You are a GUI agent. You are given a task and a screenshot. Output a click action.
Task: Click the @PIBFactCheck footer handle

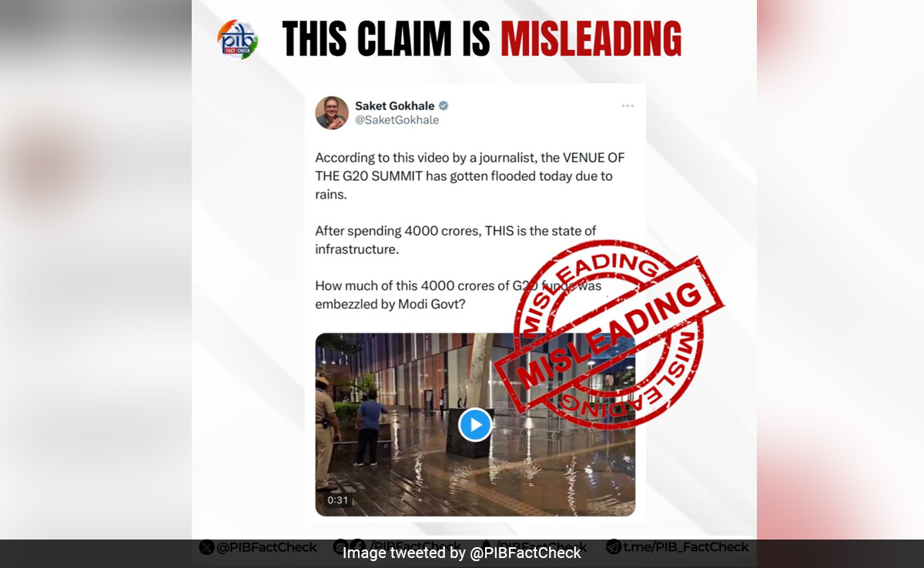point(266,547)
